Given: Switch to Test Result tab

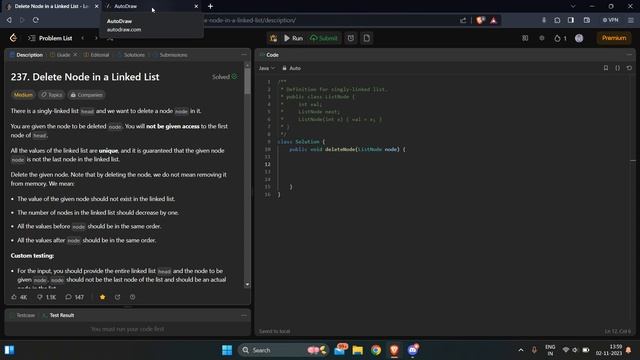Looking at the screenshot, I should tap(58, 315).
